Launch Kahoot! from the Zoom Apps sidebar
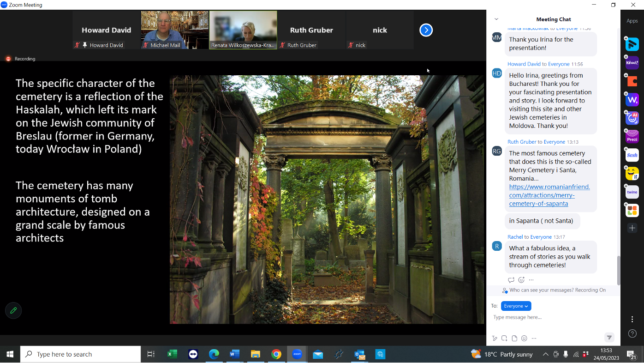This screenshot has width=644, height=363. pos(632,62)
